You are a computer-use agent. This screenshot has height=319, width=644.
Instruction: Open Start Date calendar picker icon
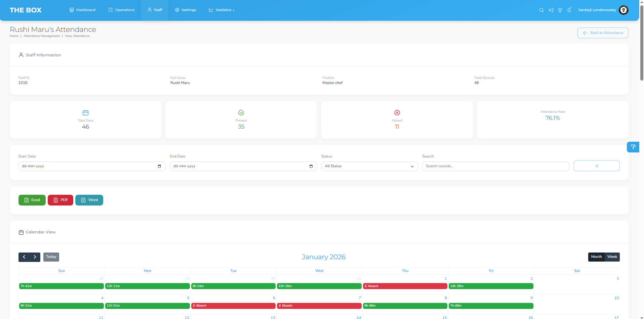click(x=159, y=166)
